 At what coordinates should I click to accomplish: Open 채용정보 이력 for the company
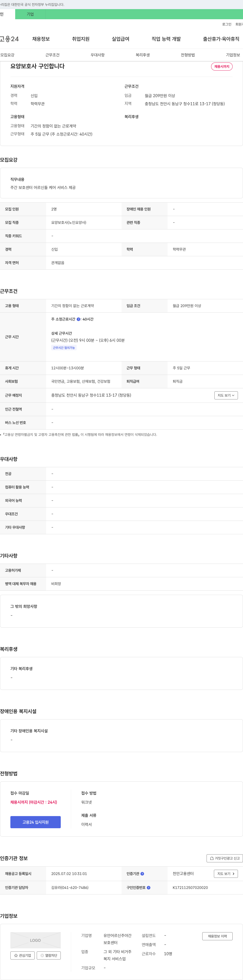point(217,936)
